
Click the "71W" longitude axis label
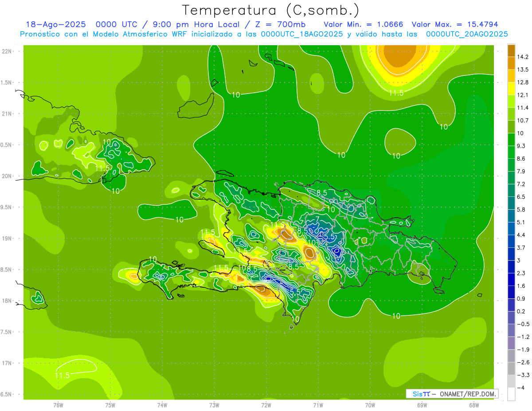click(x=318, y=405)
